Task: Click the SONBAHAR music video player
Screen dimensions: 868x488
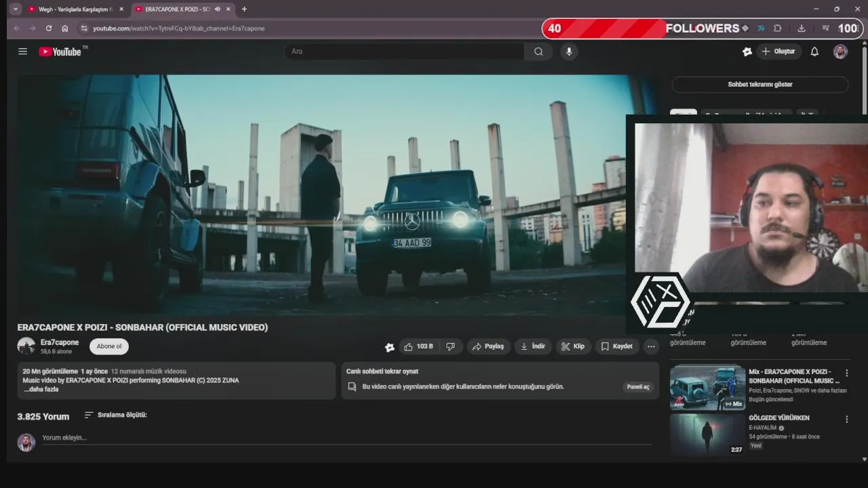Action: pos(322,195)
